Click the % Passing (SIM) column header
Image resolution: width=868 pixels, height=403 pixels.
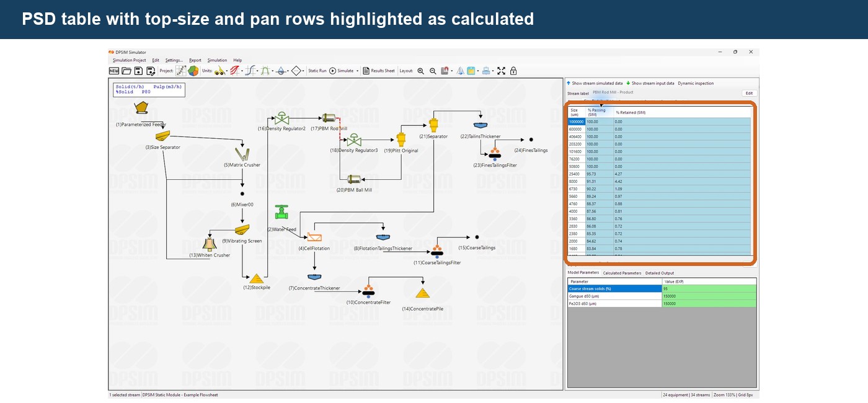[600, 112]
